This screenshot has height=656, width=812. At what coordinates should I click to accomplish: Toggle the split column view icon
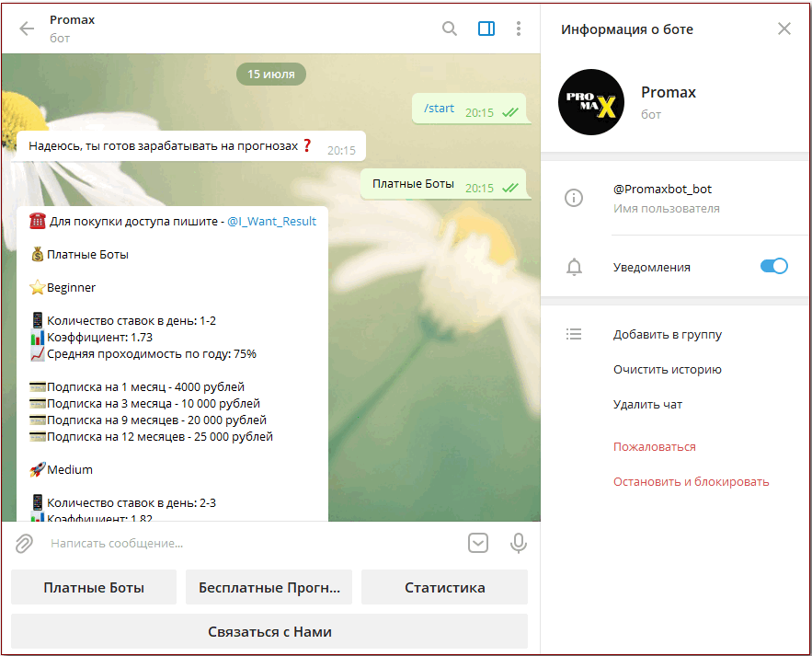[485, 29]
